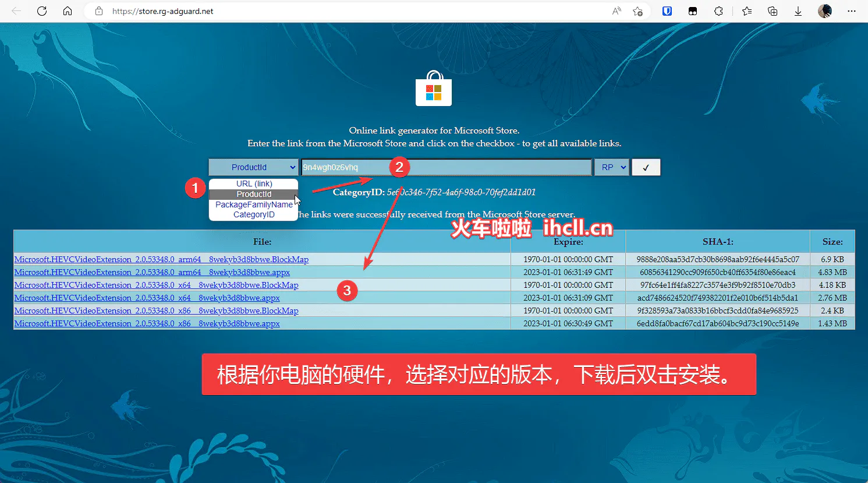
Task: Click the checkmark submit button
Action: (646, 167)
